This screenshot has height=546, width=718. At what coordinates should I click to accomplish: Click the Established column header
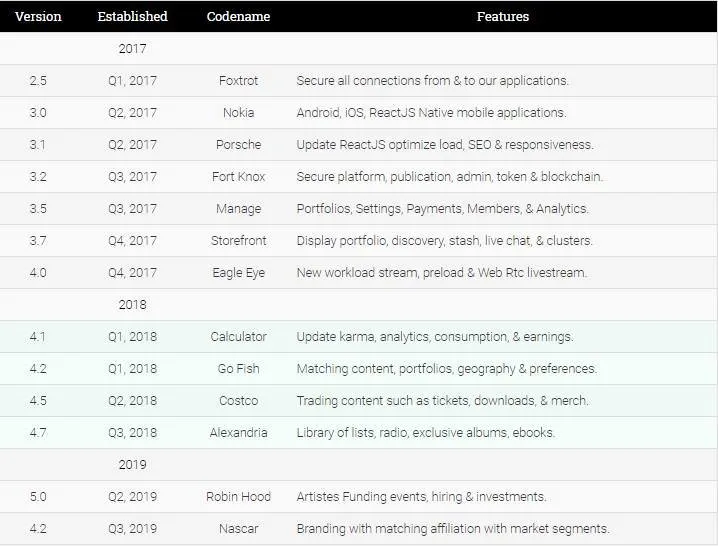132,16
